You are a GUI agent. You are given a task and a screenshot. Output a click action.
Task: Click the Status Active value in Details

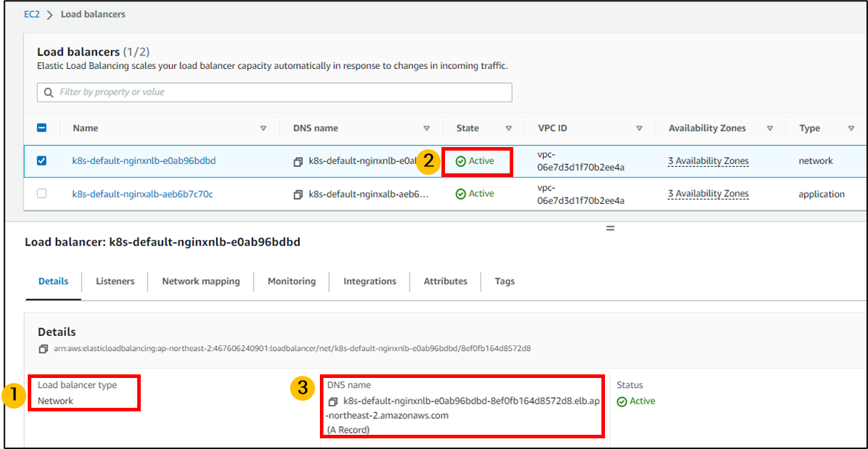tap(636, 401)
